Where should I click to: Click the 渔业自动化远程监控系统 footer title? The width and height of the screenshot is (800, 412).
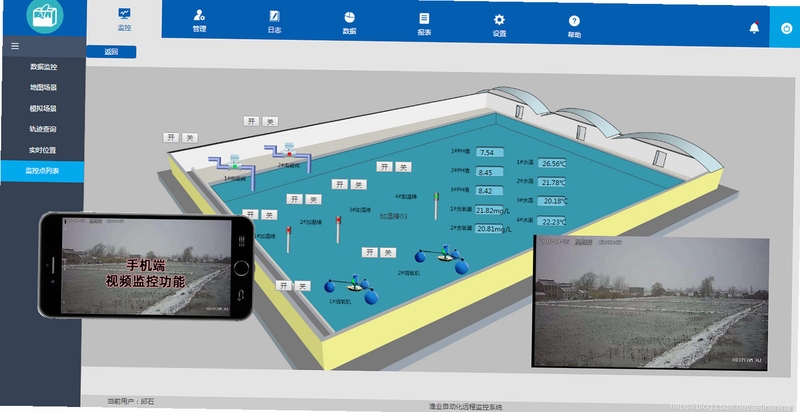coord(465,406)
